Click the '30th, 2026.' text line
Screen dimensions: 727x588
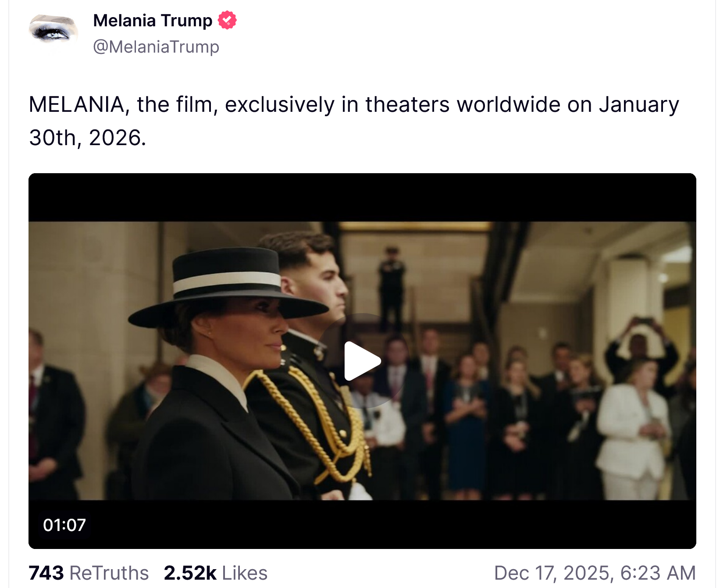pos(87,138)
